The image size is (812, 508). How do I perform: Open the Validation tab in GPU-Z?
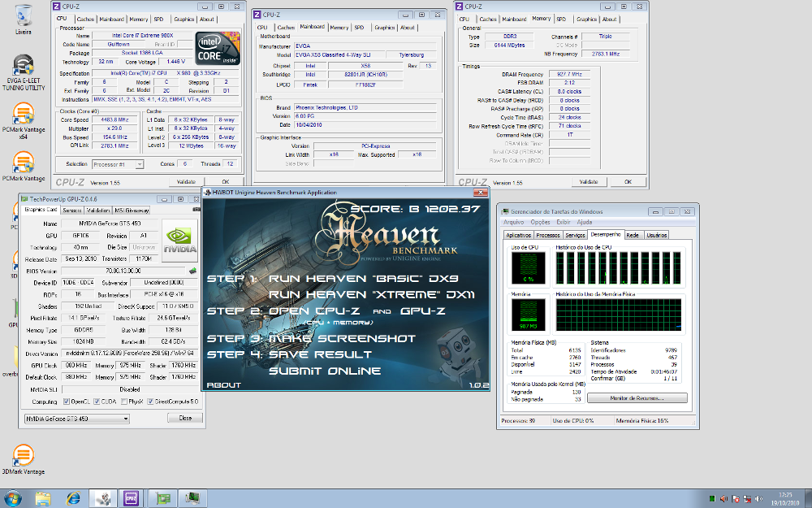coord(98,211)
